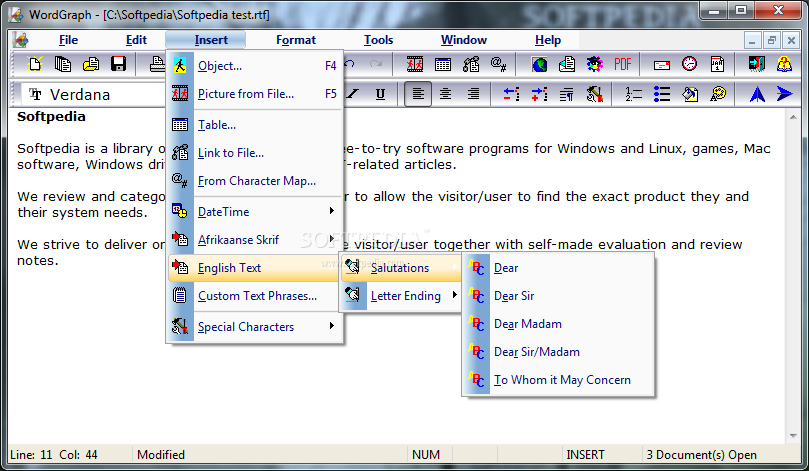This screenshot has width=809, height=471.
Task: Click the blue-red upward arrow icon
Action: pyautogui.click(x=757, y=94)
